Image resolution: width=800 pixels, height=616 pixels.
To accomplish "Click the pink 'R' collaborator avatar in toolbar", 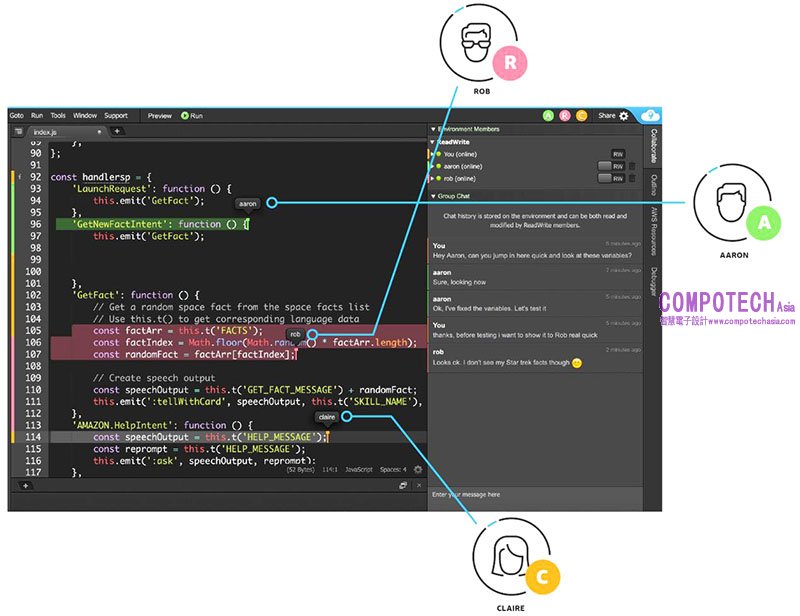I will [x=564, y=116].
